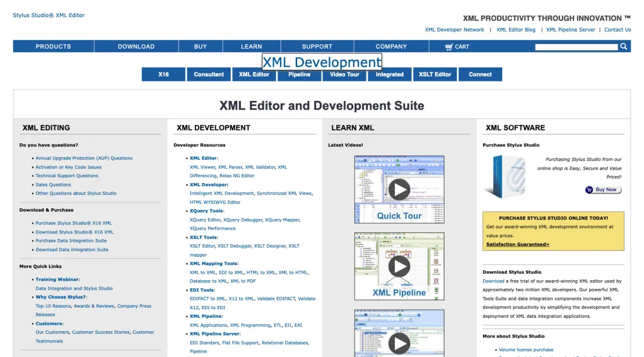Select the X16 tab button
This screenshot has width=644, height=357.
click(x=164, y=75)
